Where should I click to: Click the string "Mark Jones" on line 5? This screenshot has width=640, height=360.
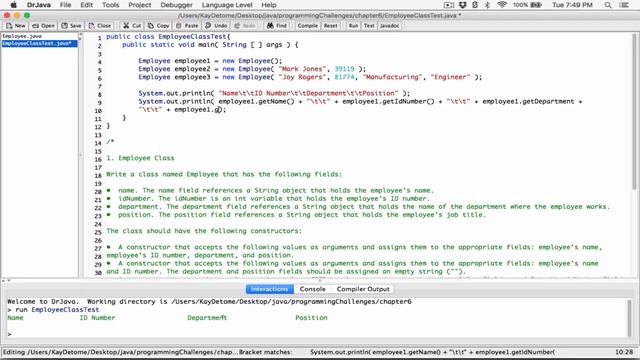[x=303, y=69]
